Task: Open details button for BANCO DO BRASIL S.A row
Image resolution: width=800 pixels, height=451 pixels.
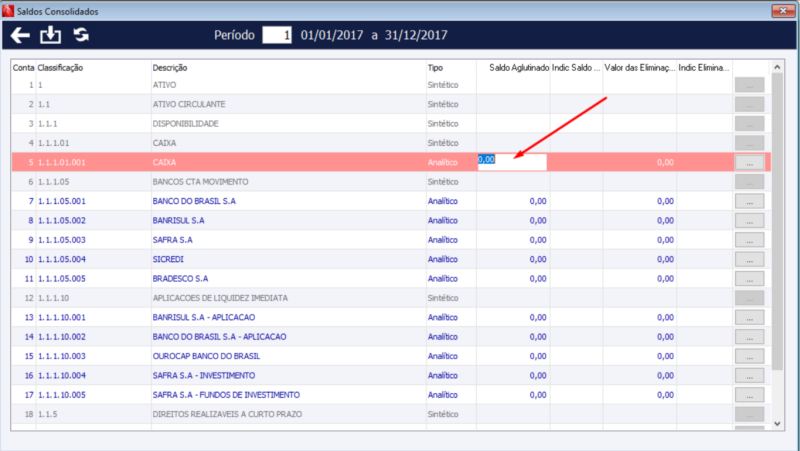Action: click(x=749, y=202)
